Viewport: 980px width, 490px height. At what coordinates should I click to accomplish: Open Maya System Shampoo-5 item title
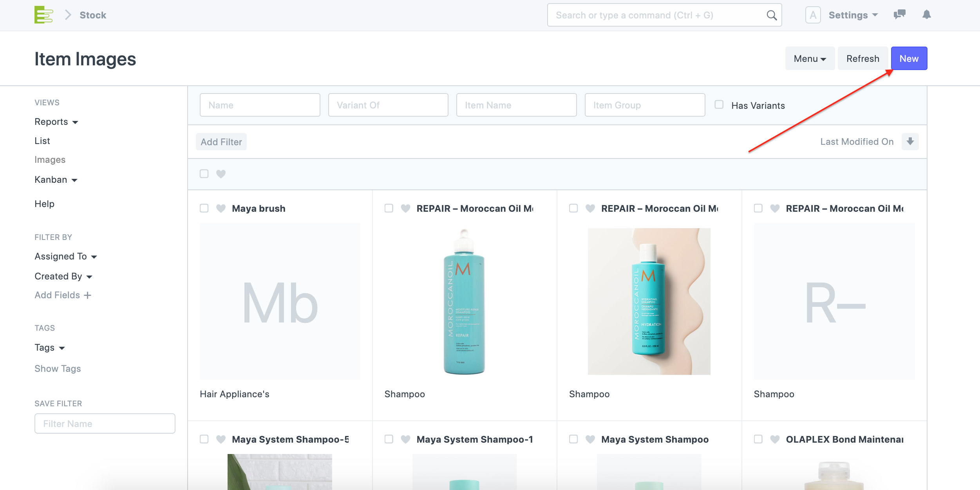290,440
